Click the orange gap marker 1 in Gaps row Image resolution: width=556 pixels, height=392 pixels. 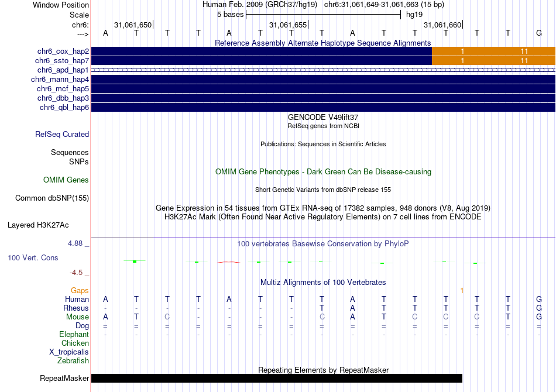tap(462, 291)
